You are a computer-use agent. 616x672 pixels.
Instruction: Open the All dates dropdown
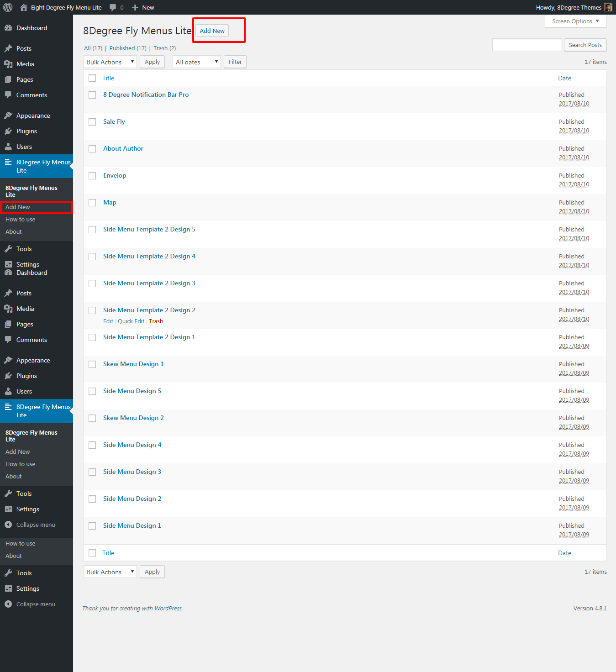(x=197, y=62)
